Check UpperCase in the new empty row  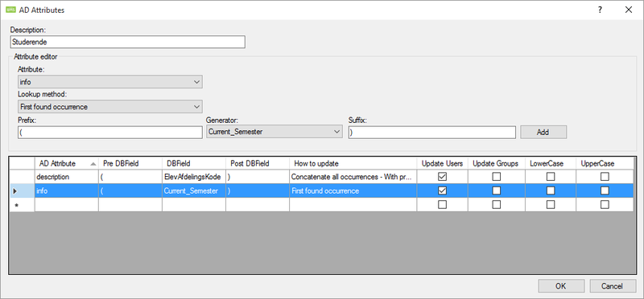[x=605, y=205]
